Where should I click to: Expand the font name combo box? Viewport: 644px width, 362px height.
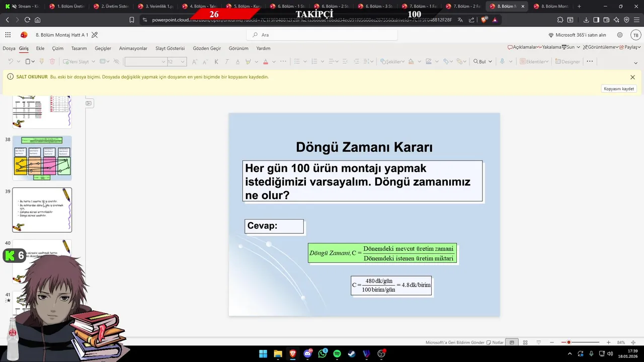click(x=164, y=61)
